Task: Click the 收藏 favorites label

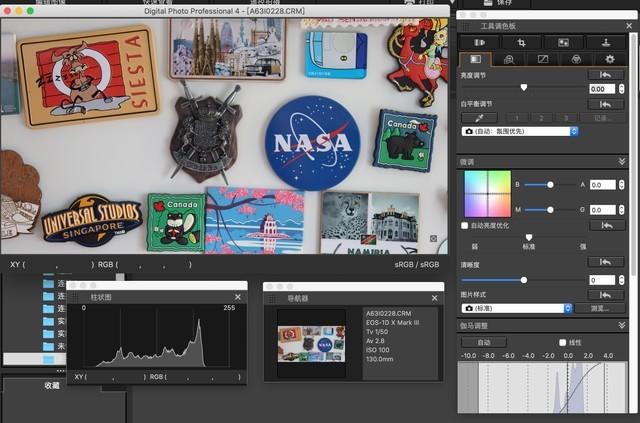Action: point(52,385)
